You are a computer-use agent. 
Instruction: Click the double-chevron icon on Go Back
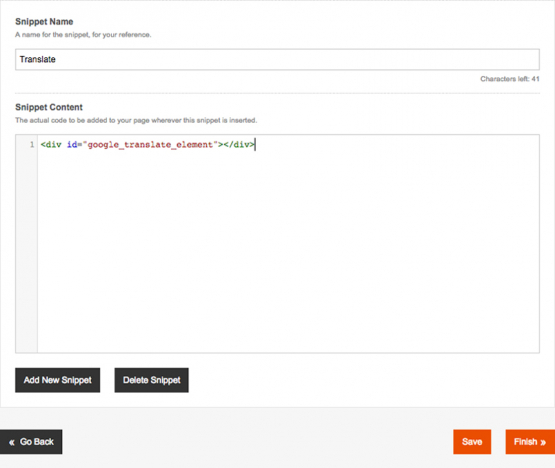click(12, 442)
